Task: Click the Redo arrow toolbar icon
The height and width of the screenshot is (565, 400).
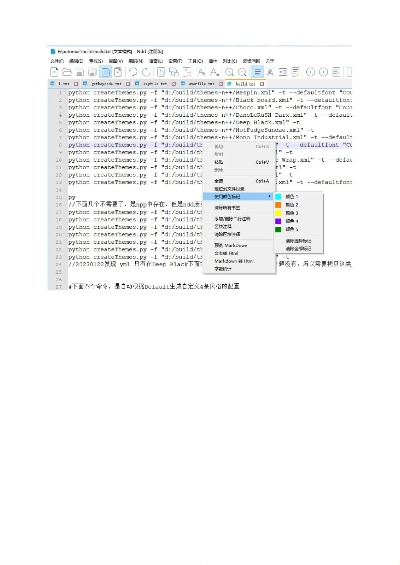Action: pos(146,72)
